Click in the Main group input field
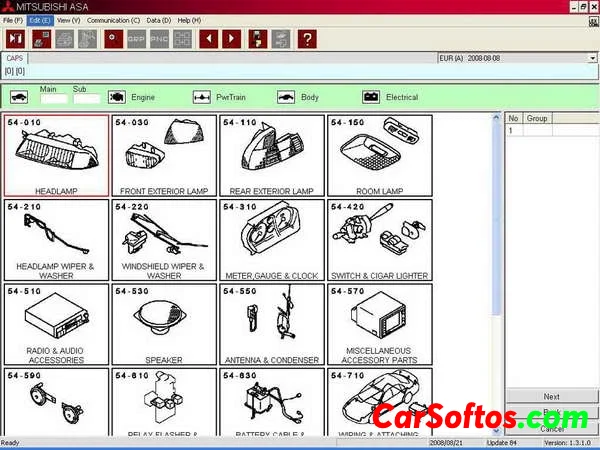The image size is (600, 450). (x=54, y=99)
